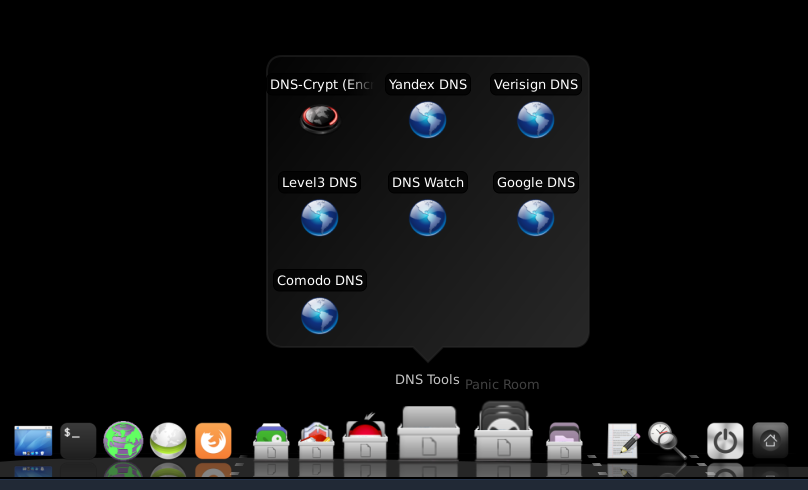Launch the green and purple Tor browser globe
Screen dimensions: 808x490
click(123, 441)
